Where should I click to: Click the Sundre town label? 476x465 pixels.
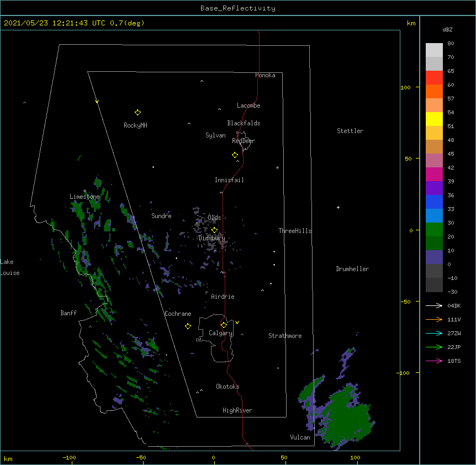(x=161, y=216)
